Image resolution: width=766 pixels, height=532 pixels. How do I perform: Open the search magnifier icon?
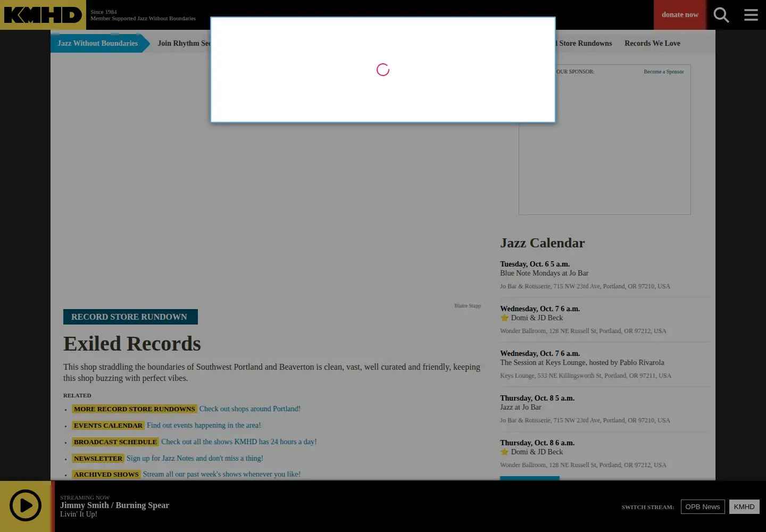[721, 15]
